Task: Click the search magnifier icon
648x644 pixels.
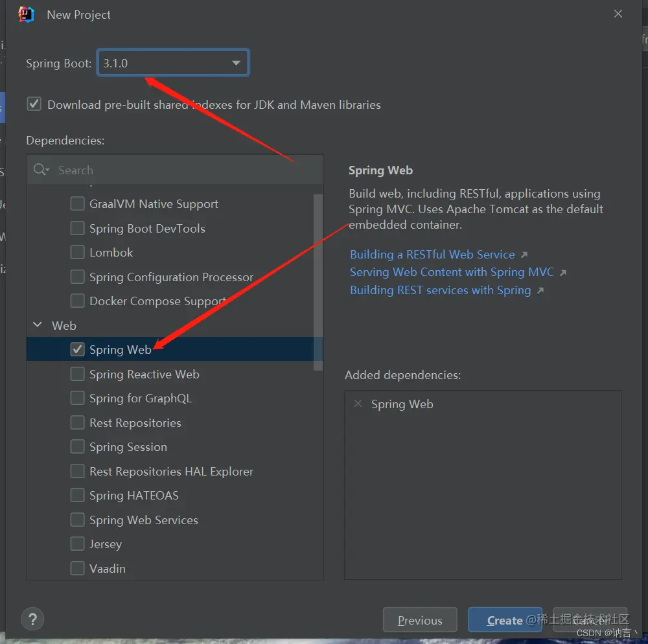Action: click(x=41, y=169)
